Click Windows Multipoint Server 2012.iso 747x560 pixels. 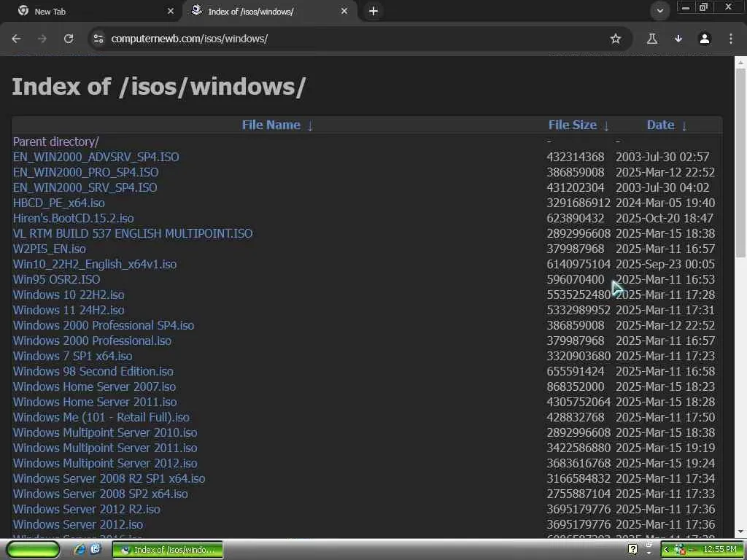click(x=105, y=463)
